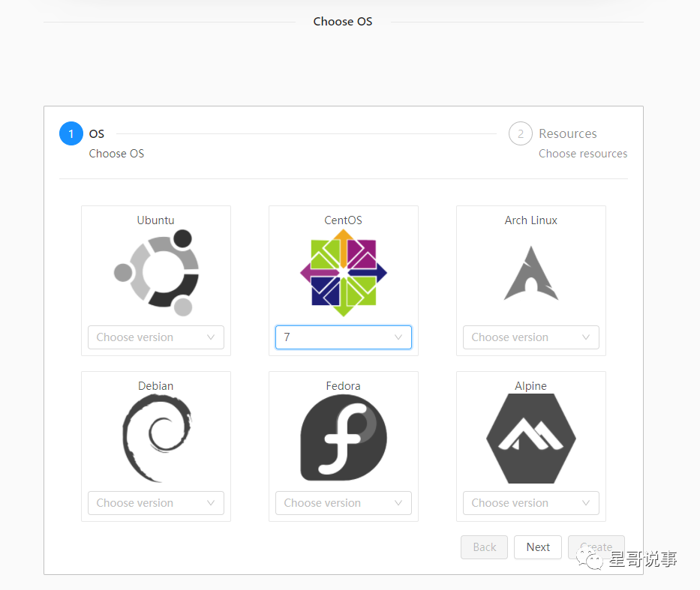Screen dimensions: 700x590
Task: Expand Fedora Choose version dropdown
Action: click(344, 503)
